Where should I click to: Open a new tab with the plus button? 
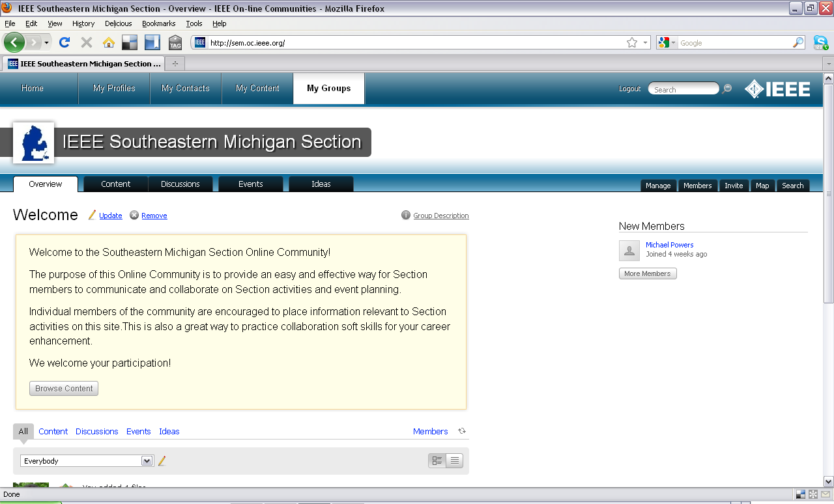[x=175, y=64]
